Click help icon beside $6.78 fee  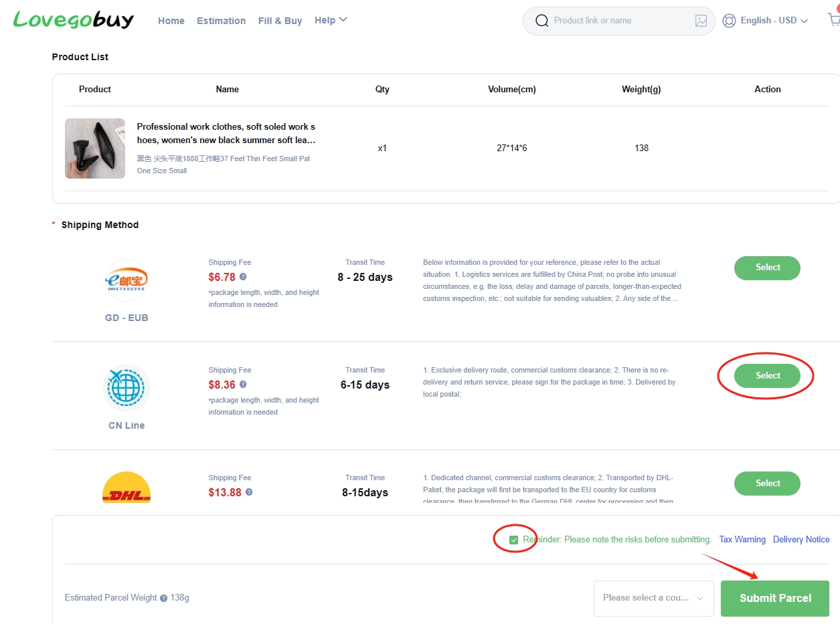(243, 276)
